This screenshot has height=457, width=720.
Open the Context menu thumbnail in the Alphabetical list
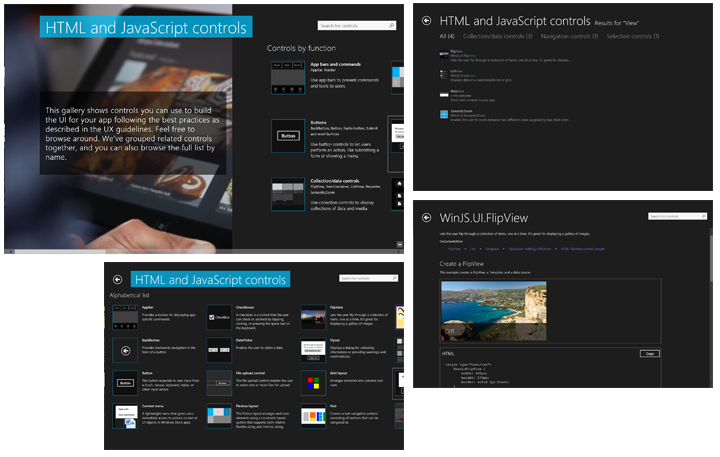point(125,416)
